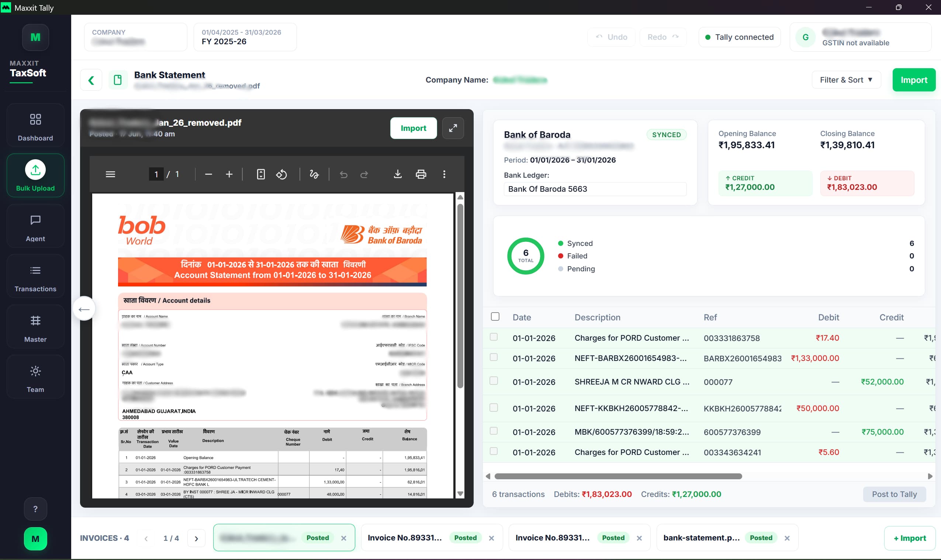The height and width of the screenshot is (560, 941).
Task: Open the Agent chat section
Action: [x=35, y=226]
